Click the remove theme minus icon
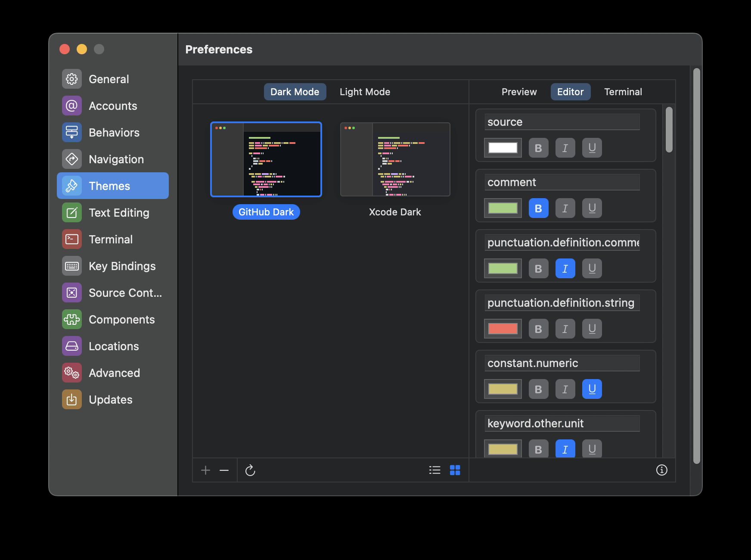 (x=224, y=470)
